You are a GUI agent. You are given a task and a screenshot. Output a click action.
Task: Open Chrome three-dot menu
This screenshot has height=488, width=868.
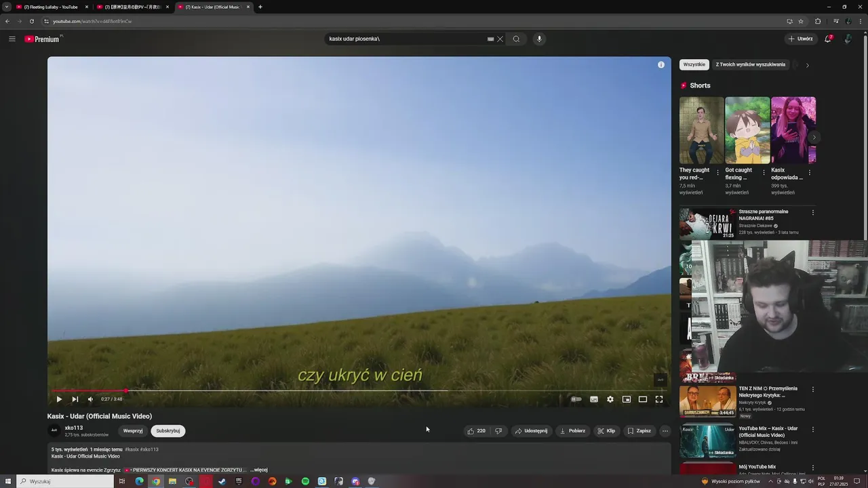(x=860, y=21)
